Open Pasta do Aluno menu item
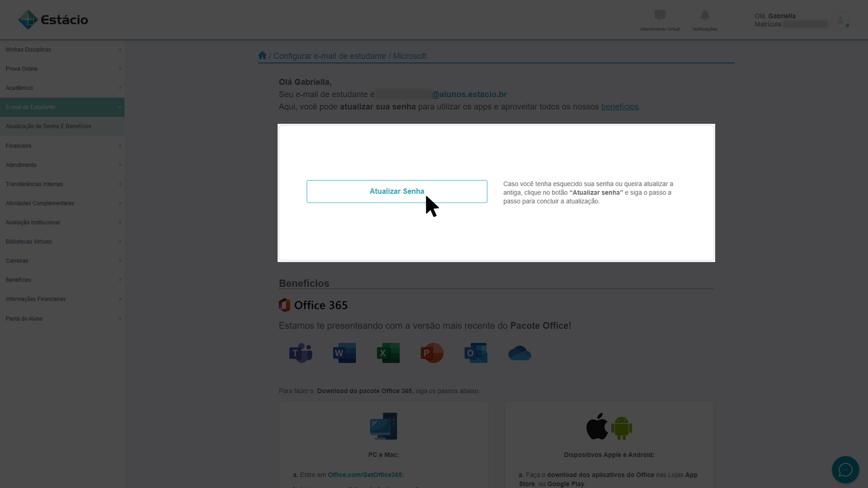Image resolution: width=868 pixels, height=488 pixels. coord(62,319)
